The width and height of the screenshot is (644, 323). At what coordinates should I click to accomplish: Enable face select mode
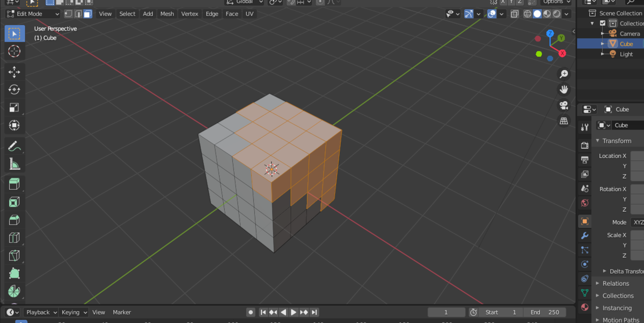(87, 14)
